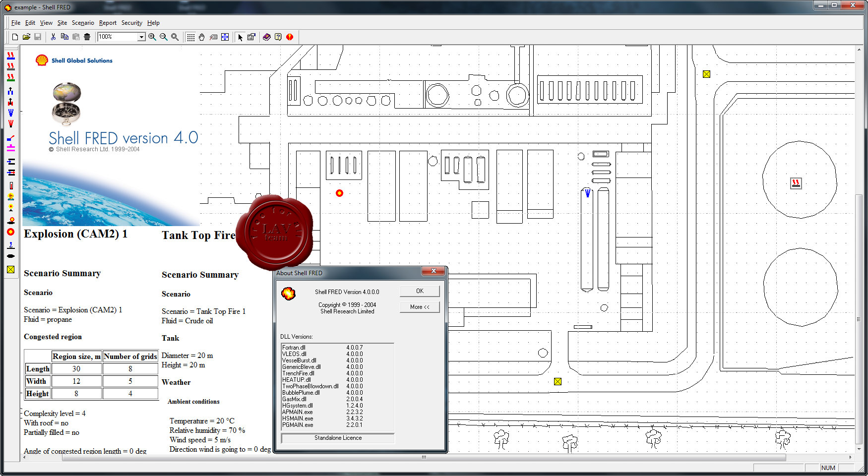Click the vertical scrollbar thumb
Screen dimensions: 868x476
point(859,319)
